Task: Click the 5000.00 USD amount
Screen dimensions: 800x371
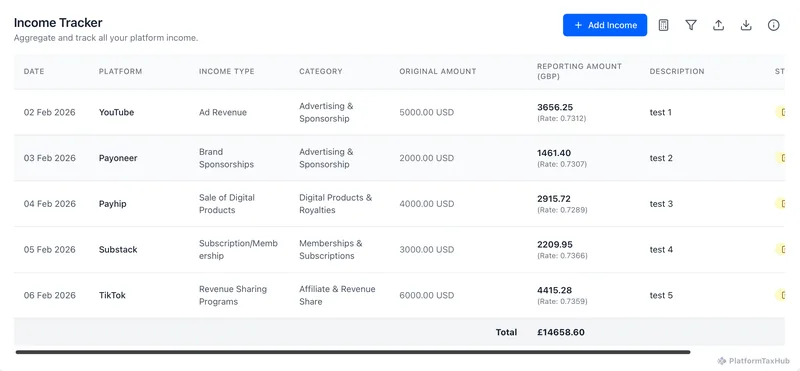Action: [x=427, y=112]
